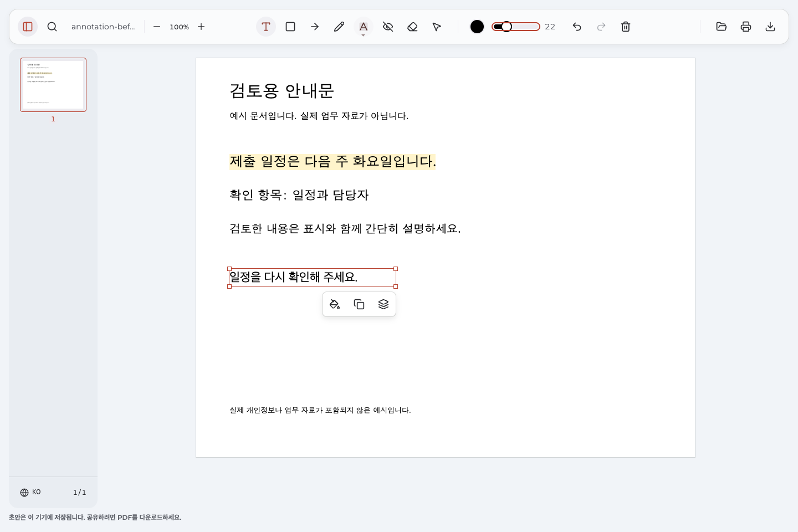
Task: Undo the last action
Action: (x=577, y=27)
